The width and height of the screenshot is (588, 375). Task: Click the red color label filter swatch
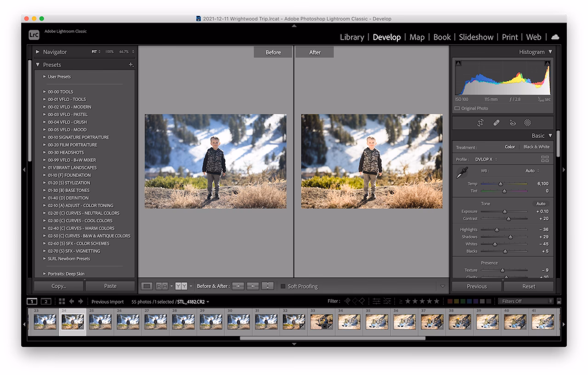[x=450, y=301]
